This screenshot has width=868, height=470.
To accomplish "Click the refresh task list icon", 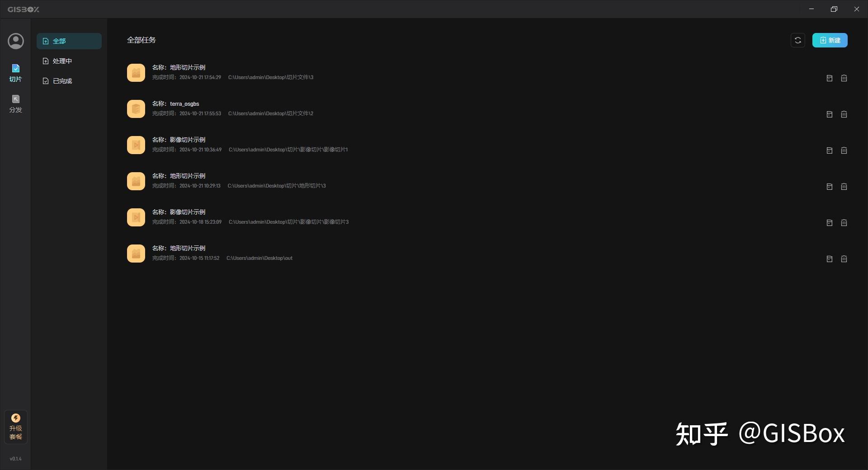I will pyautogui.click(x=798, y=40).
